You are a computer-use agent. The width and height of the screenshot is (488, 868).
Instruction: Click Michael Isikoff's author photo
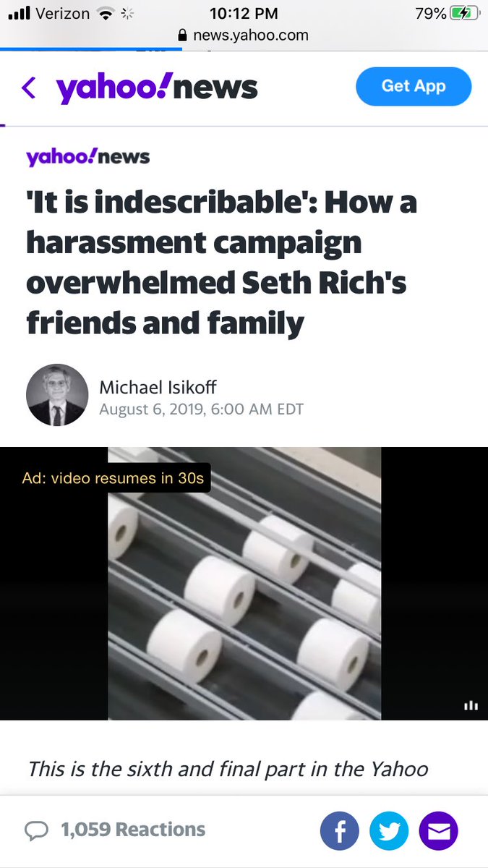coord(57,395)
